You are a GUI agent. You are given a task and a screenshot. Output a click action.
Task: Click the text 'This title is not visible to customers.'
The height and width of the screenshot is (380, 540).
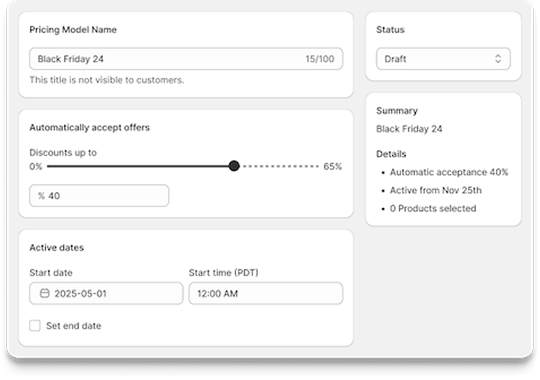tap(107, 80)
